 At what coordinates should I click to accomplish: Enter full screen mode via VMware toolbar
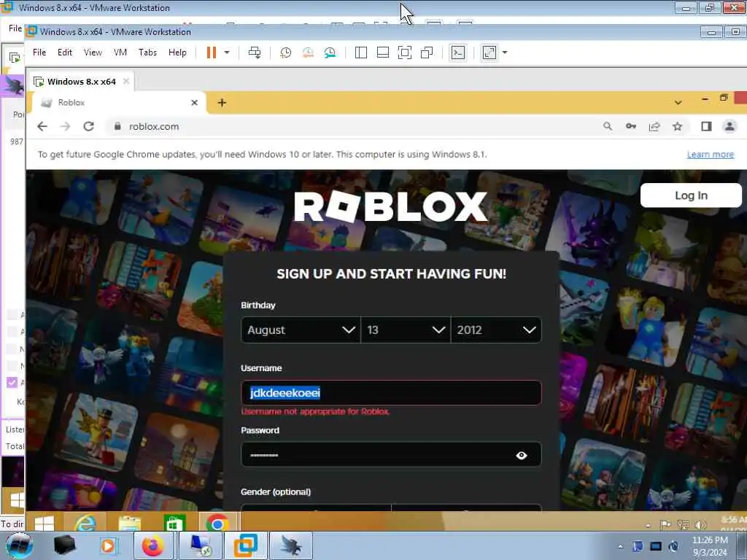pos(404,52)
